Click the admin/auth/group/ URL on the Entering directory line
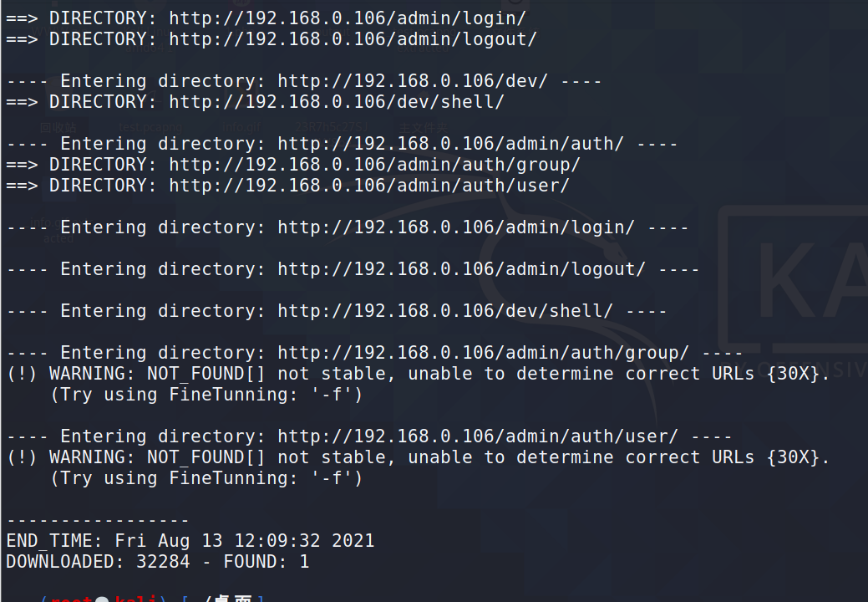This screenshot has width=868, height=602. pos(483,353)
